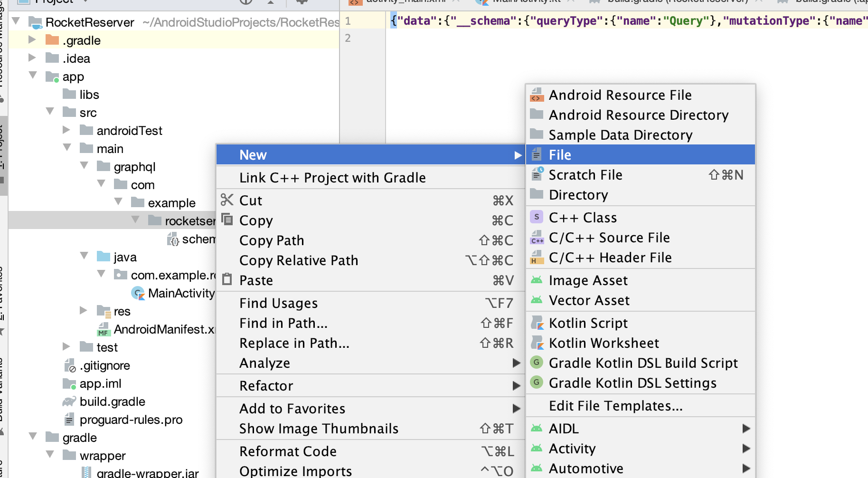Open the Refactor submenu
868x478 pixels.
point(370,385)
